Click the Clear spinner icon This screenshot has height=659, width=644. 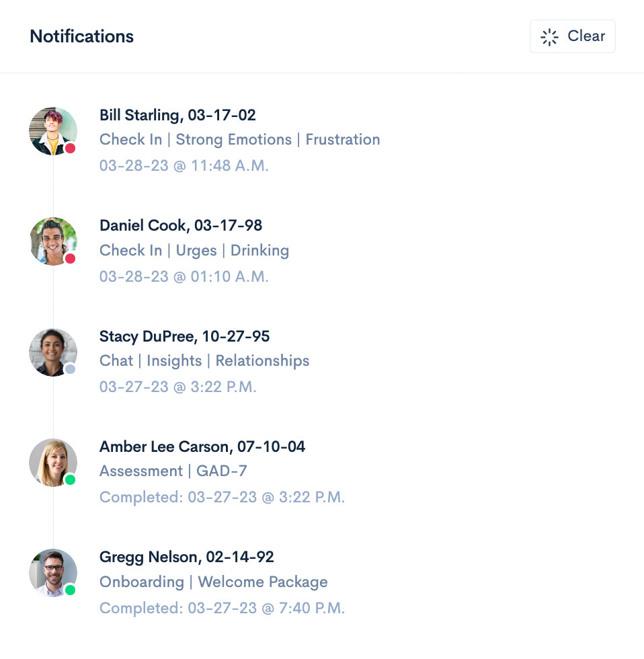[x=549, y=36]
